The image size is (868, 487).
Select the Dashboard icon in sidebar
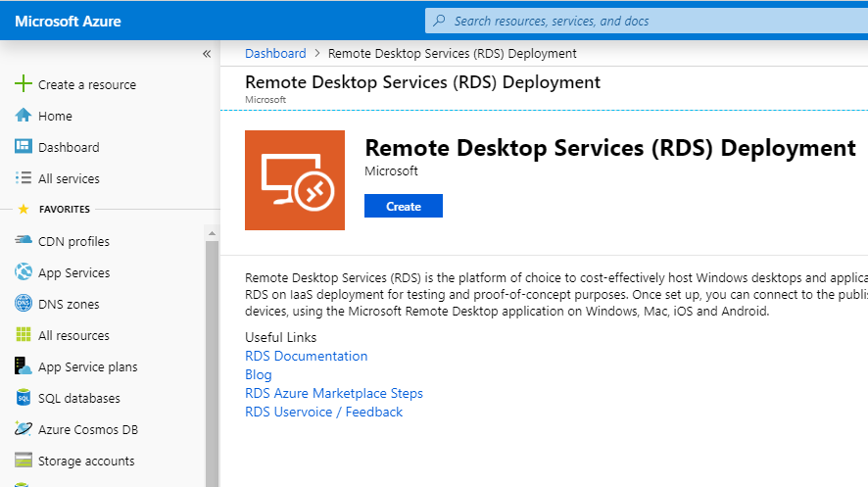pos(24,147)
